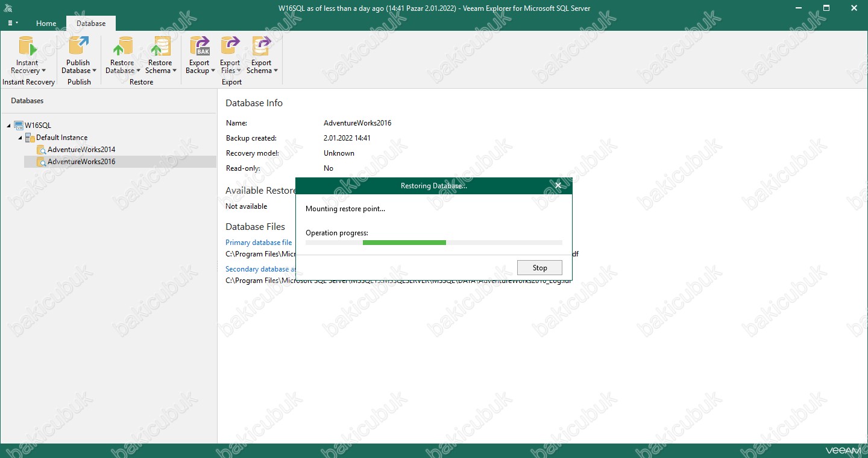Collapse the W16SQL tree node
Image resolution: width=868 pixels, height=458 pixels.
(9, 126)
